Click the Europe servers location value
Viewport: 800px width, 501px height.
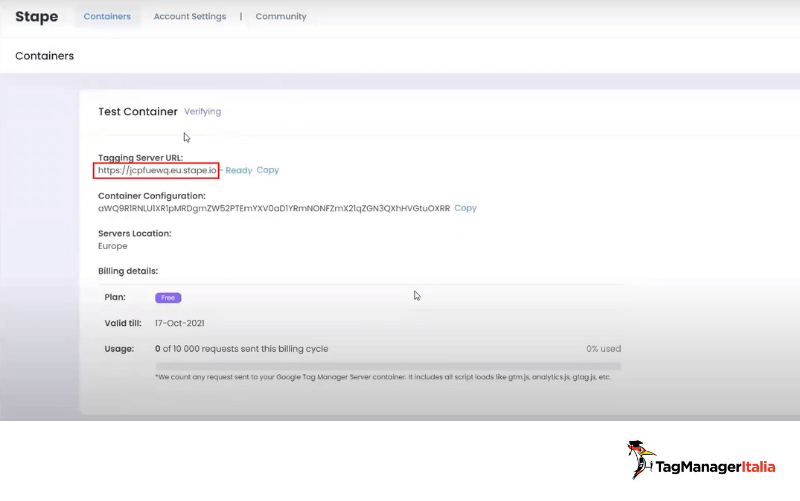pos(113,246)
